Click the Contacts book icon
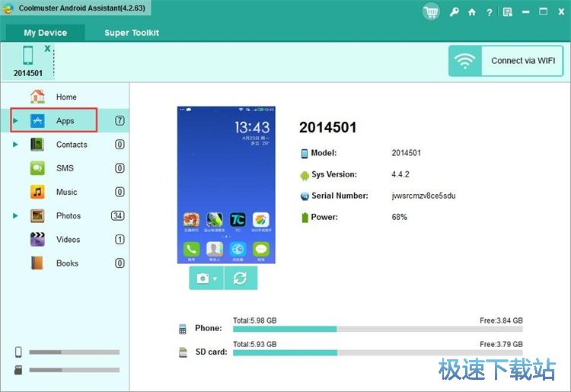Viewport: 571px width, 392px height. pos(37,145)
